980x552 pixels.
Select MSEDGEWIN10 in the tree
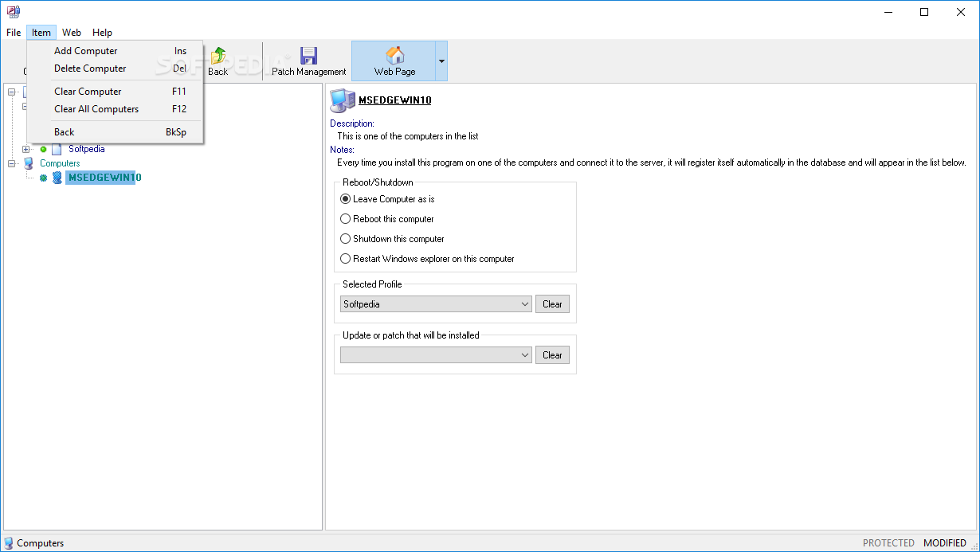[104, 178]
